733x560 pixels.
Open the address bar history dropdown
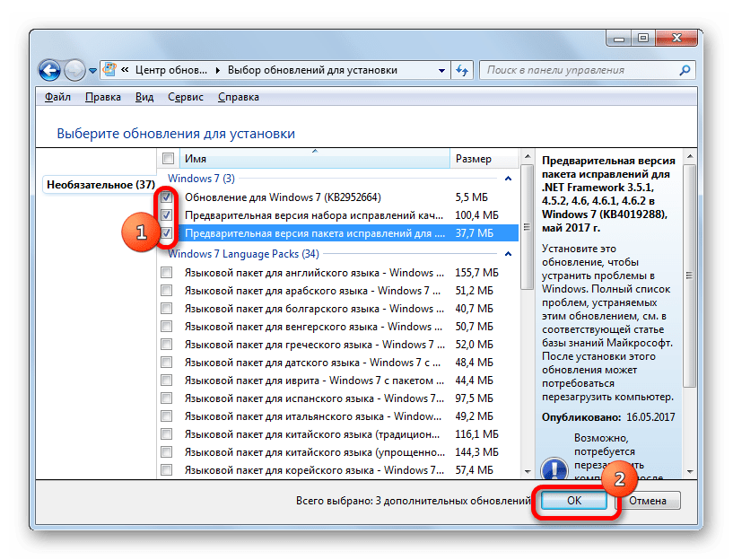[x=441, y=69]
